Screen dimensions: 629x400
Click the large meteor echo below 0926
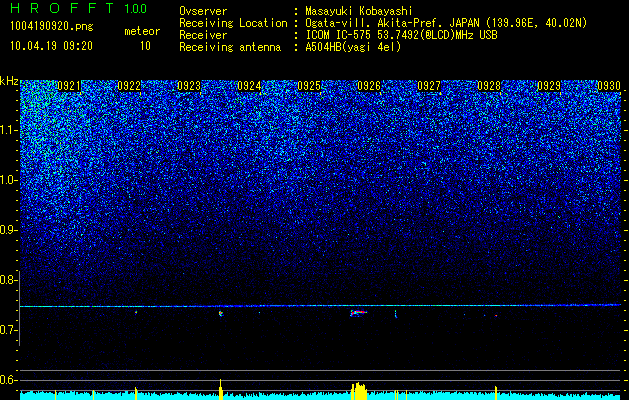pyautogui.click(x=359, y=313)
